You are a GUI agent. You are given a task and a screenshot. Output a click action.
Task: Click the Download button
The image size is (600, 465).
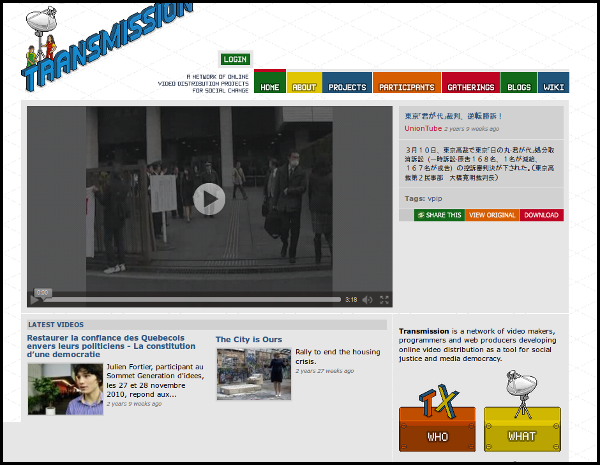[x=541, y=215]
